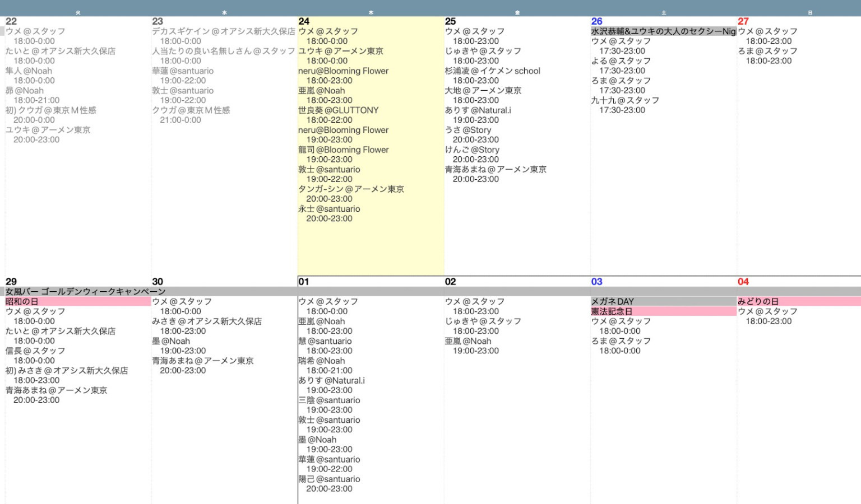The image size is (861, 504).
Task: Open ろま@スタッフ 18:00-0:00 on the 03rd
Action: tap(621, 341)
